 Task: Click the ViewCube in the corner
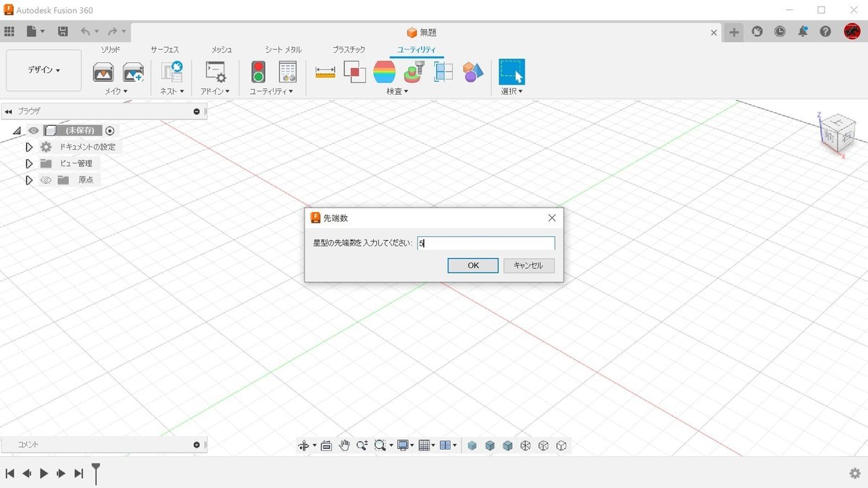tap(837, 133)
